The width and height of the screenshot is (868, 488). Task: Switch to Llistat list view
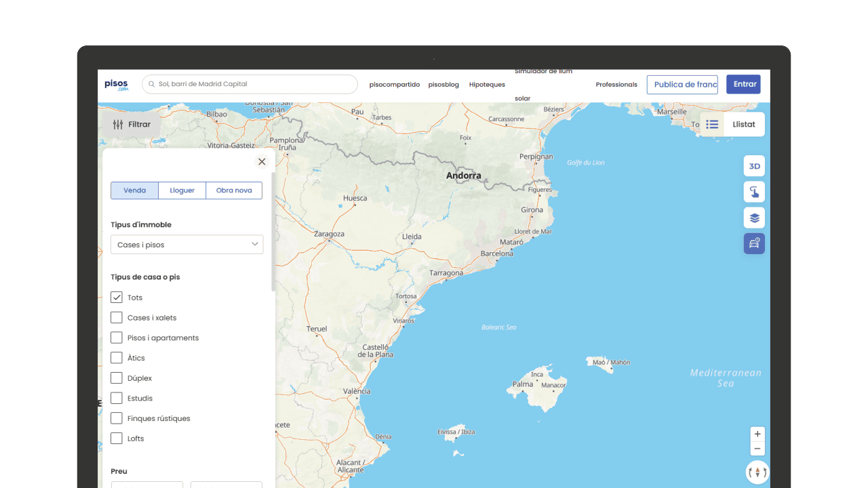pyautogui.click(x=732, y=125)
